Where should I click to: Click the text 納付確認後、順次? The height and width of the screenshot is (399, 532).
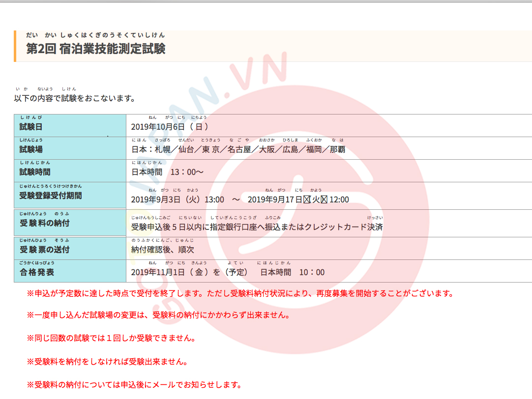pos(161,250)
